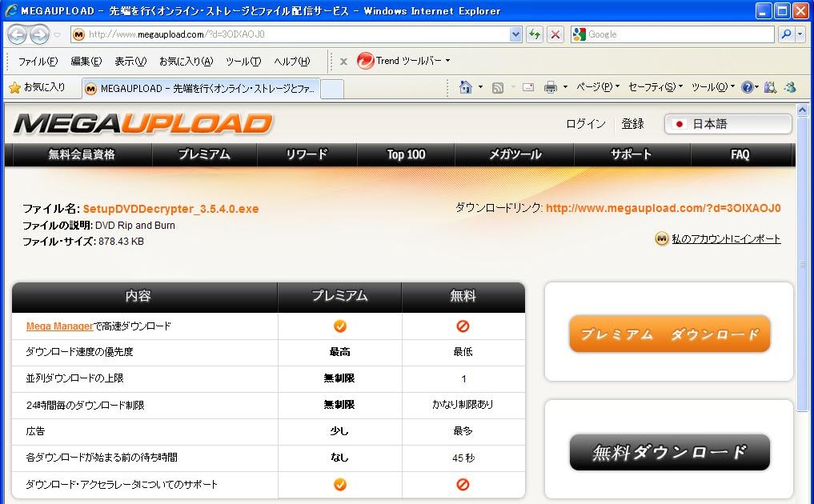Screen dimensions: 814x504
Task: Click the ログイン link
Action: (x=586, y=124)
